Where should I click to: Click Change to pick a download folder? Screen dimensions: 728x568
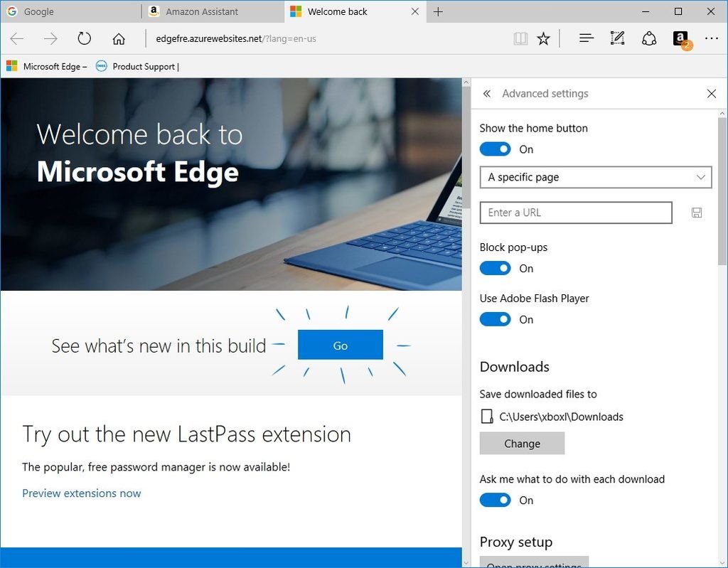(x=522, y=443)
